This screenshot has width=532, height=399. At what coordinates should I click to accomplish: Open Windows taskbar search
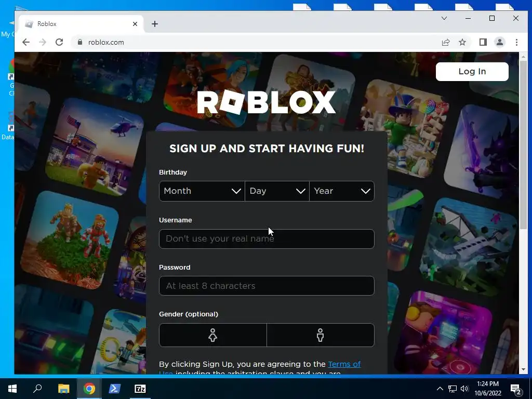(37, 389)
